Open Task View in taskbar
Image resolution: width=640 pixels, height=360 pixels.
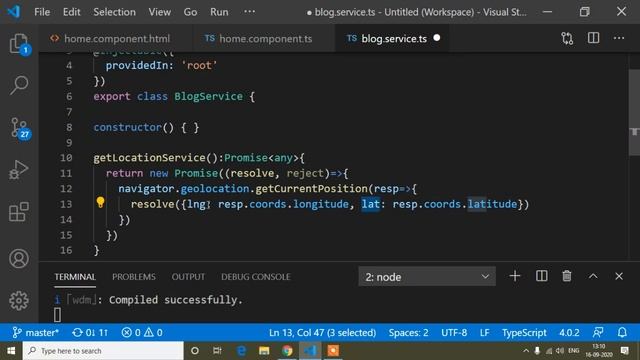[x=217, y=351]
